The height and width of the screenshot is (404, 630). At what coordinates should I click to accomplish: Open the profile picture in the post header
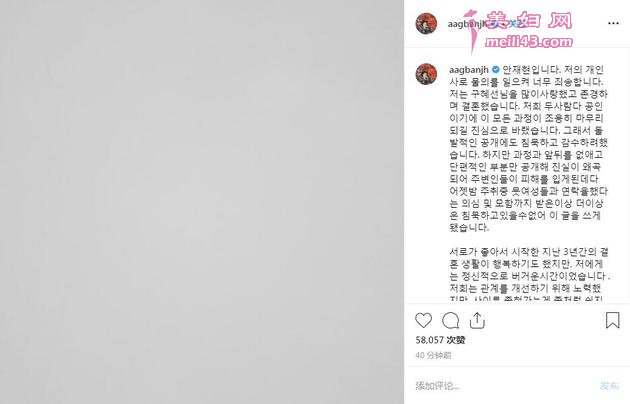(426, 23)
